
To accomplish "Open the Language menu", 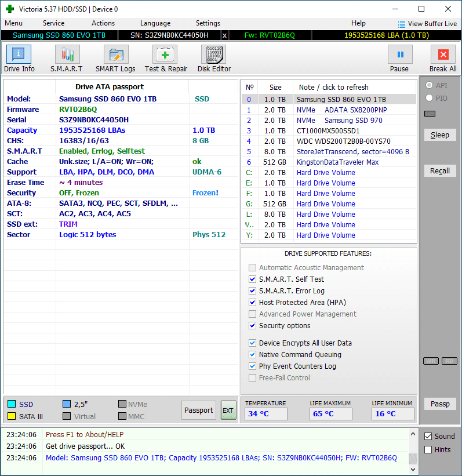I will (x=155, y=23).
